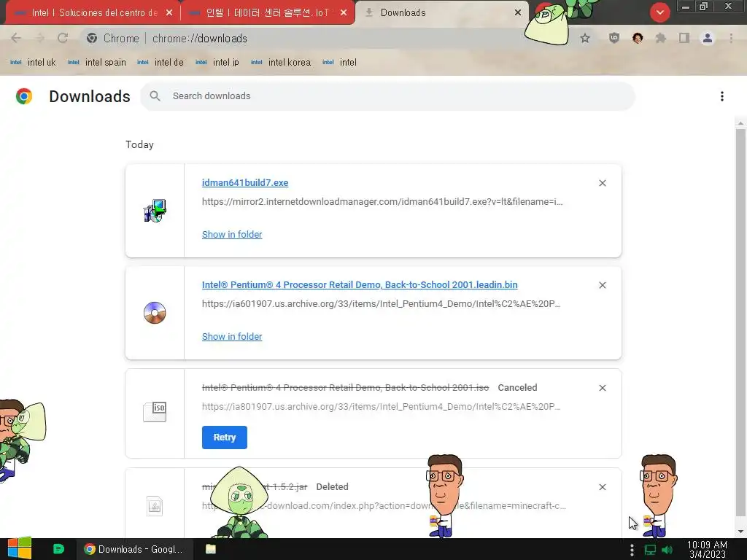Click the archive.org URL under leadin.bin

(x=381, y=304)
